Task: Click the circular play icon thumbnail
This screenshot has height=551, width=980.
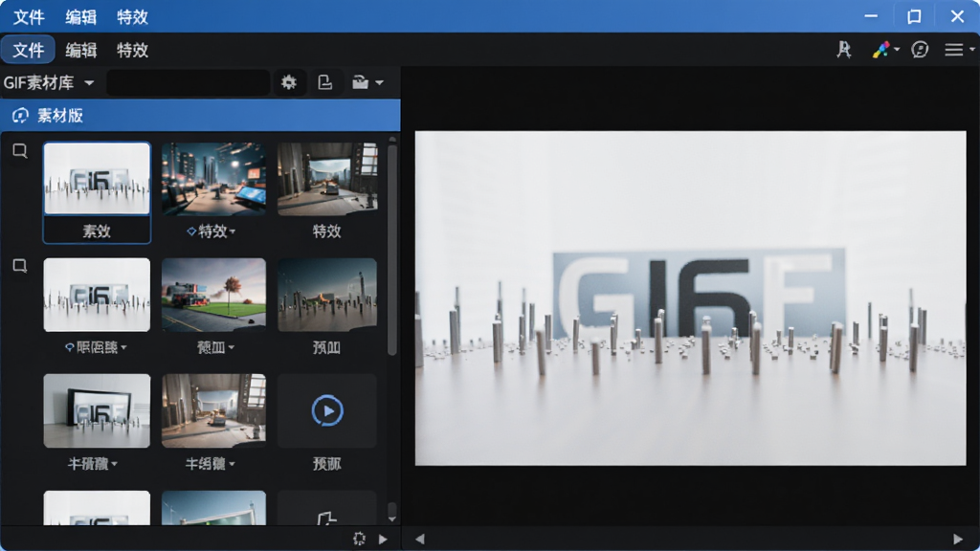Action: 327,411
